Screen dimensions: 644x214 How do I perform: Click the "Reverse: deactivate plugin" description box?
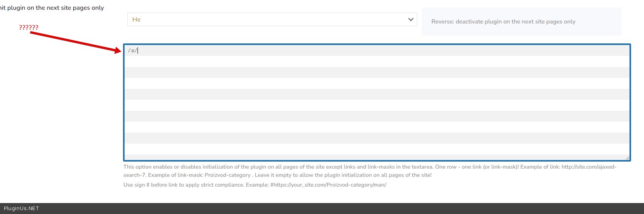[x=521, y=22]
